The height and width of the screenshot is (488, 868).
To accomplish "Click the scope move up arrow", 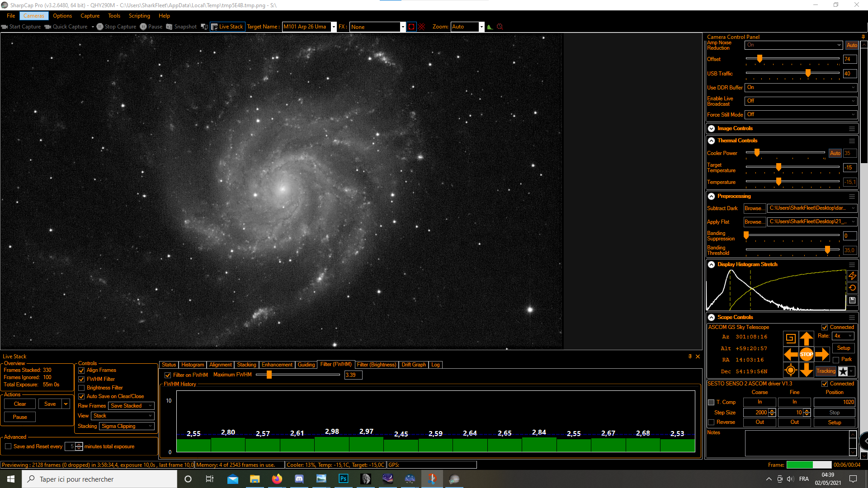I will tap(807, 338).
